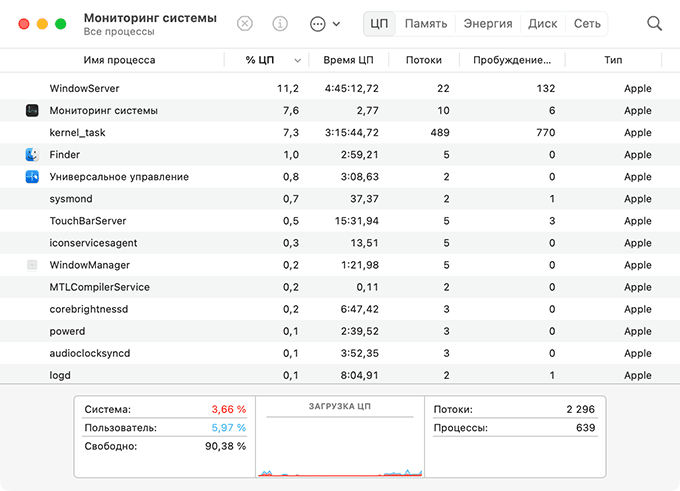The image size is (680, 491).
Task: Sort by Имя процесса column header
Action: pyautogui.click(x=119, y=60)
